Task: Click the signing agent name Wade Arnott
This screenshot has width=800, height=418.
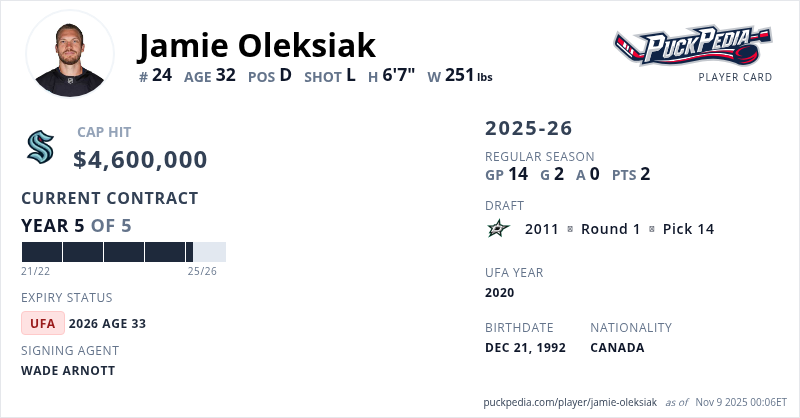Action: pyautogui.click(x=68, y=370)
